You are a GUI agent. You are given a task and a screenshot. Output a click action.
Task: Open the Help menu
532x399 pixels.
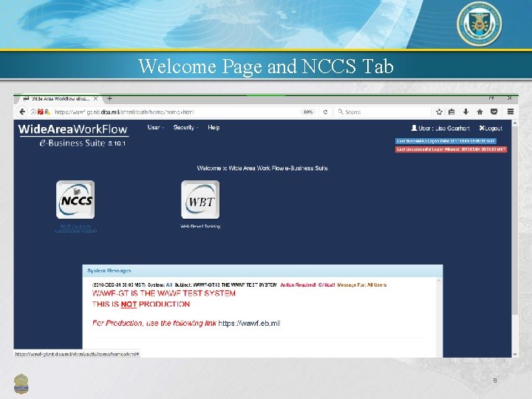[214, 128]
